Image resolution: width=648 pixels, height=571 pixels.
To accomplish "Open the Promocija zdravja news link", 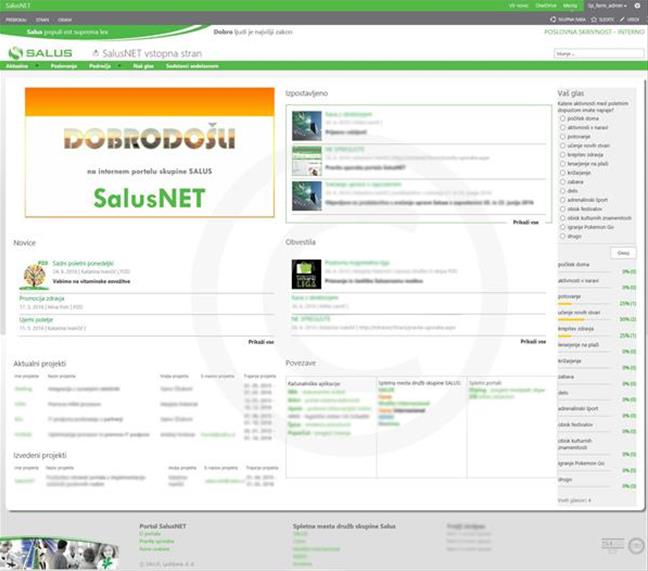I will pos(42,298).
